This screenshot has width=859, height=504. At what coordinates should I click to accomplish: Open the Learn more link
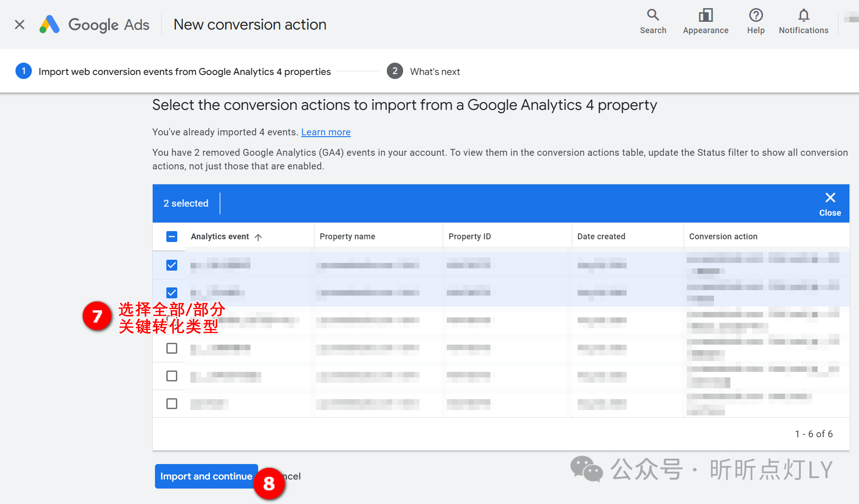click(325, 132)
